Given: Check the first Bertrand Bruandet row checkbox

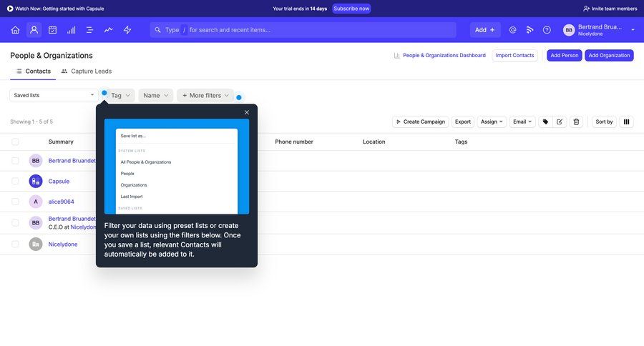Looking at the screenshot, I should pos(15,161).
